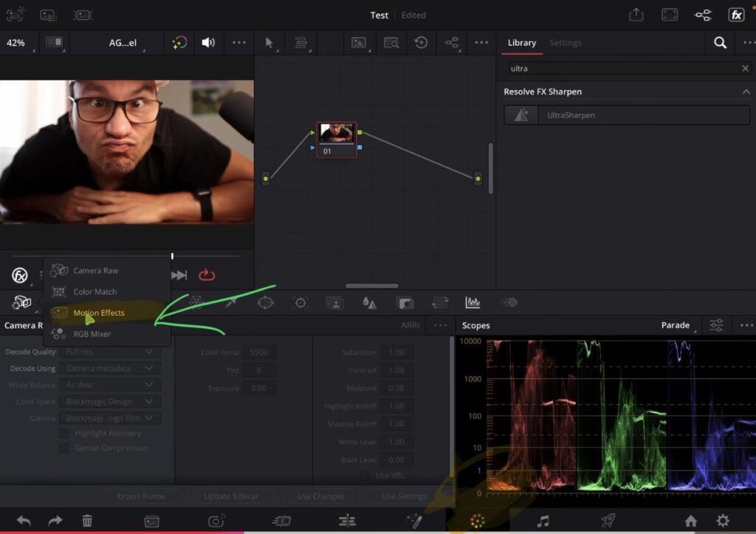756x534 pixels.
Task: Open scopes settings sliders icon
Action: point(716,326)
